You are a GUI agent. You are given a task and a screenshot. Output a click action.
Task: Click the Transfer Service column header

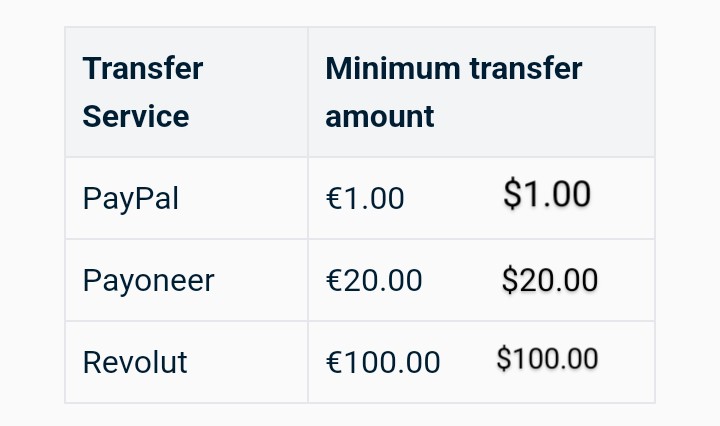click(186, 92)
